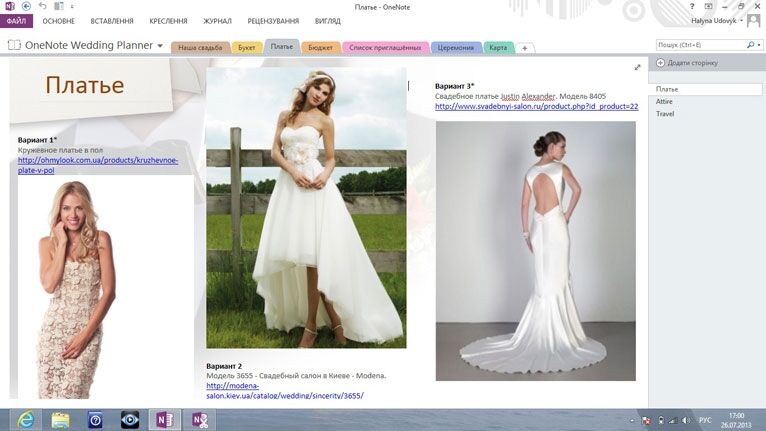
Task: Click the search magnifier icon
Action: tap(750, 45)
